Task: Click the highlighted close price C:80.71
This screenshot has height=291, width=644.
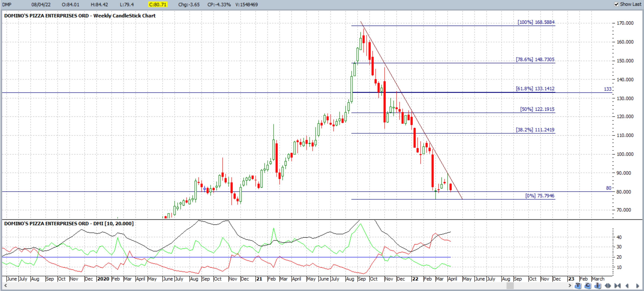Action: tap(158, 4)
